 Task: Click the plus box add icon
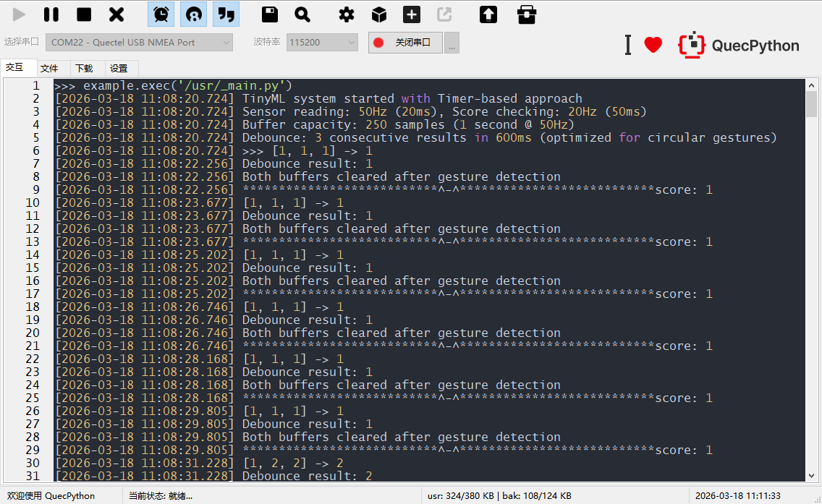[412, 14]
